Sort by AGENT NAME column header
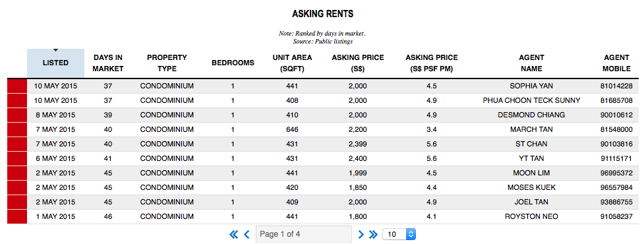 531,63
